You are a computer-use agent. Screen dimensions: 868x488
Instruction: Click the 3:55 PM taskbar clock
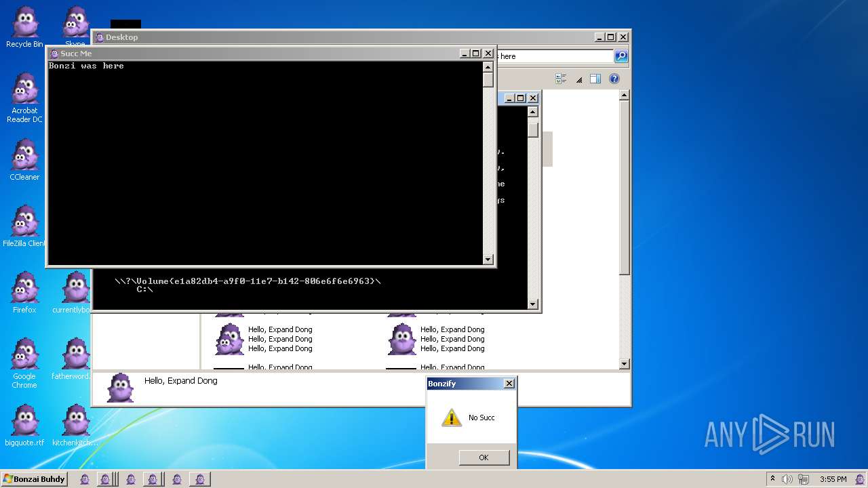pos(833,479)
